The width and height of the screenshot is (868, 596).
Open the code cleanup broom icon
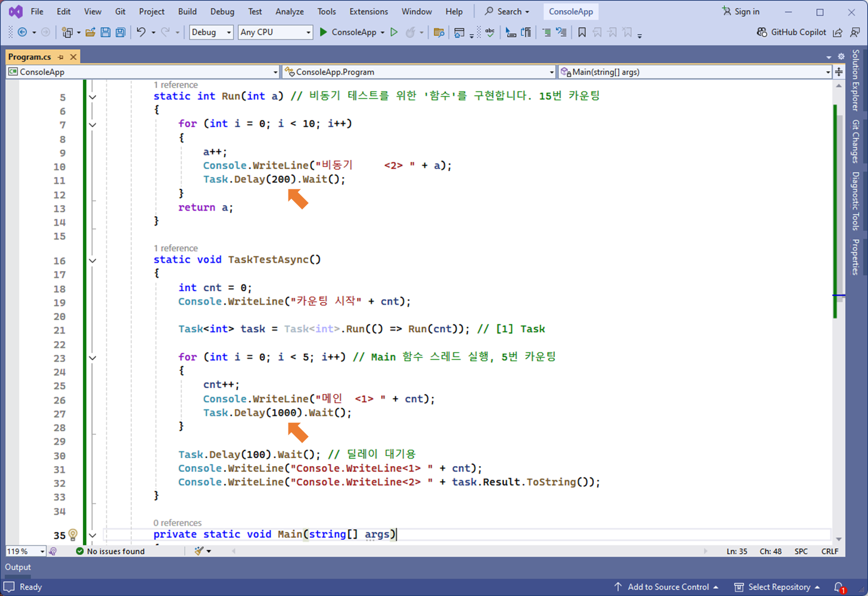199,551
